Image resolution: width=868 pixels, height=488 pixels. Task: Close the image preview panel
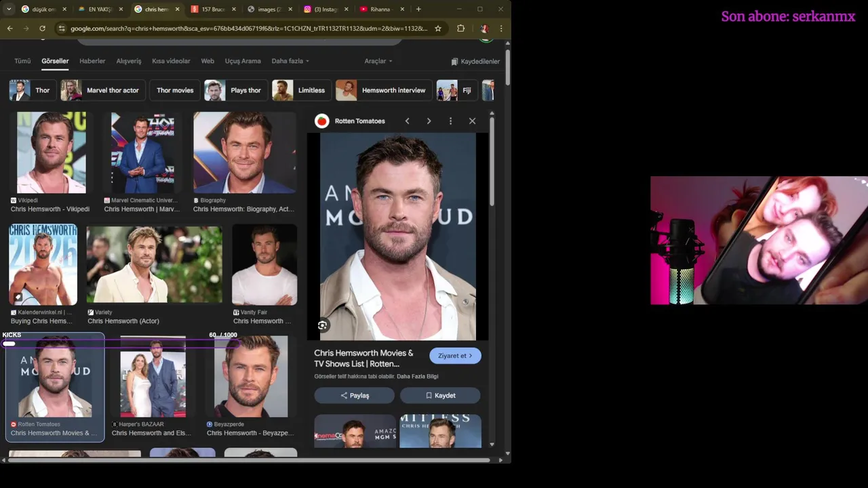472,121
